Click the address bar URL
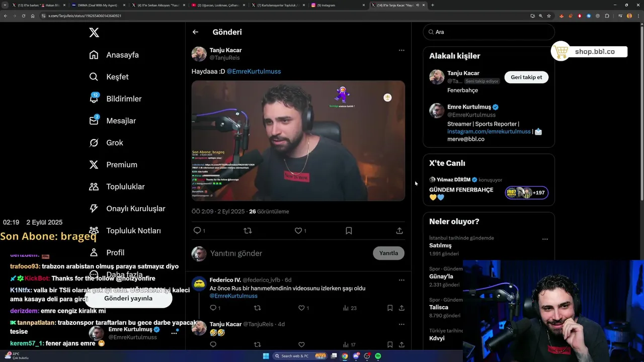This screenshot has height=362, width=644. pyautogui.click(x=85, y=16)
